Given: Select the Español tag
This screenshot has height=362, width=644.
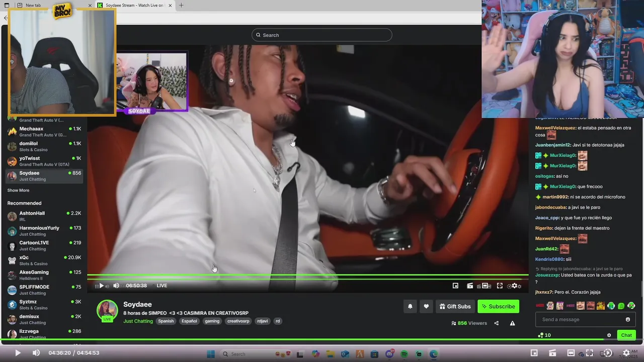Looking at the screenshot, I should (189, 321).
